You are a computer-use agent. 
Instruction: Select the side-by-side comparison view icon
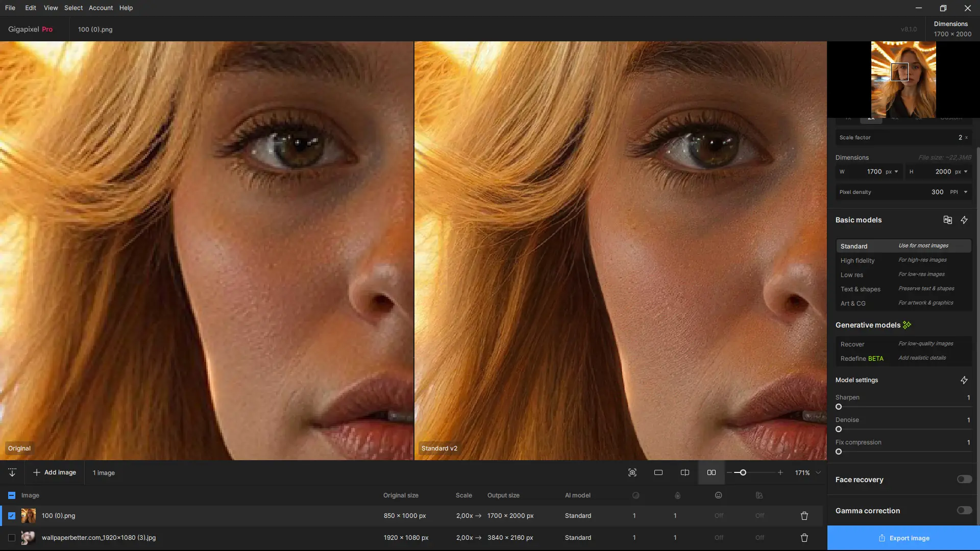coord(711,472)
